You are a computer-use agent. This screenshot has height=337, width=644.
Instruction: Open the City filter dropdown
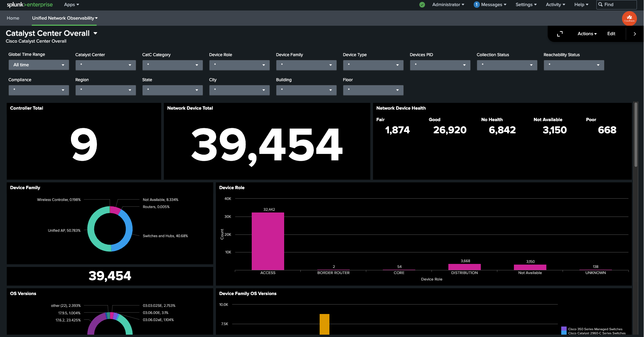(240, 90)
